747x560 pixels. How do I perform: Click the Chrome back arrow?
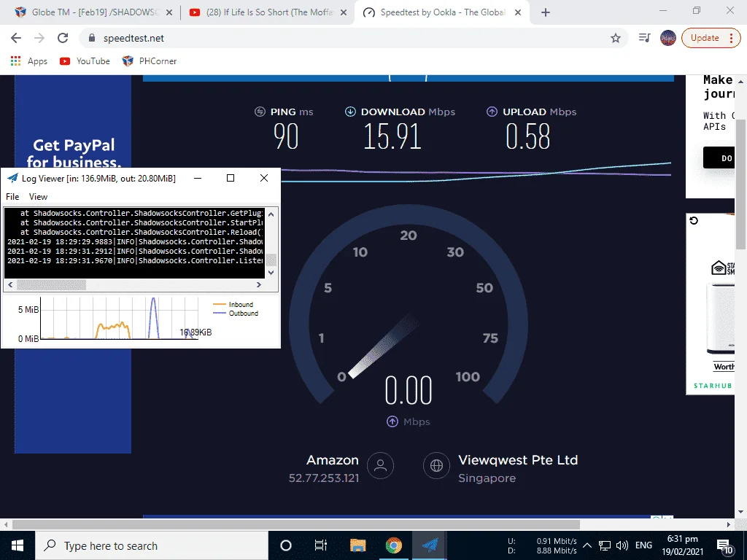tap(16, 38)
